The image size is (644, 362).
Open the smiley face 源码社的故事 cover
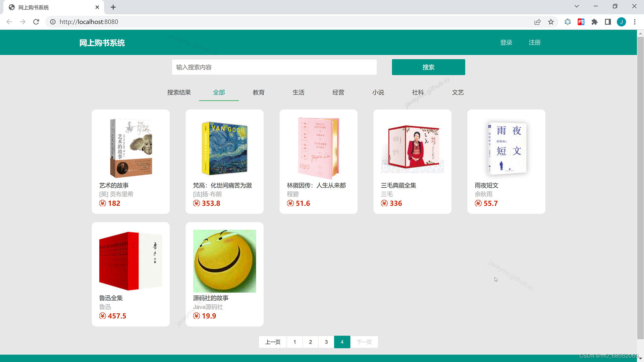pos(225,261)
